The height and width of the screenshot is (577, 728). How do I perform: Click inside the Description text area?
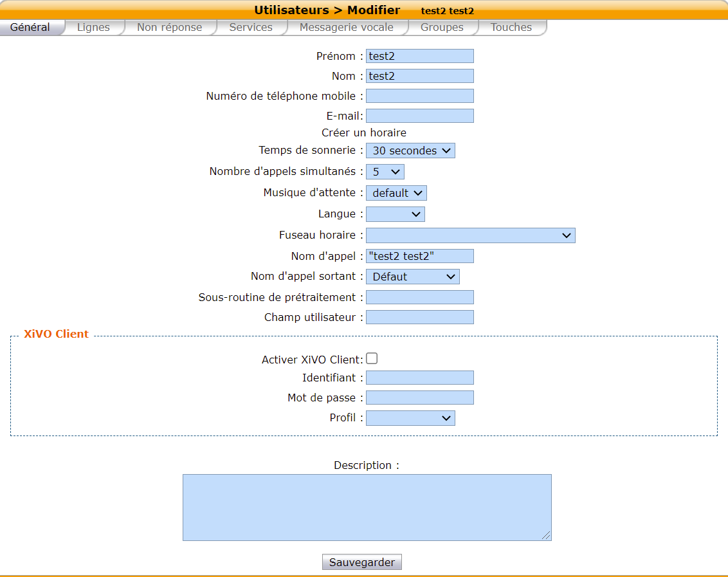[x=367, y=507]
